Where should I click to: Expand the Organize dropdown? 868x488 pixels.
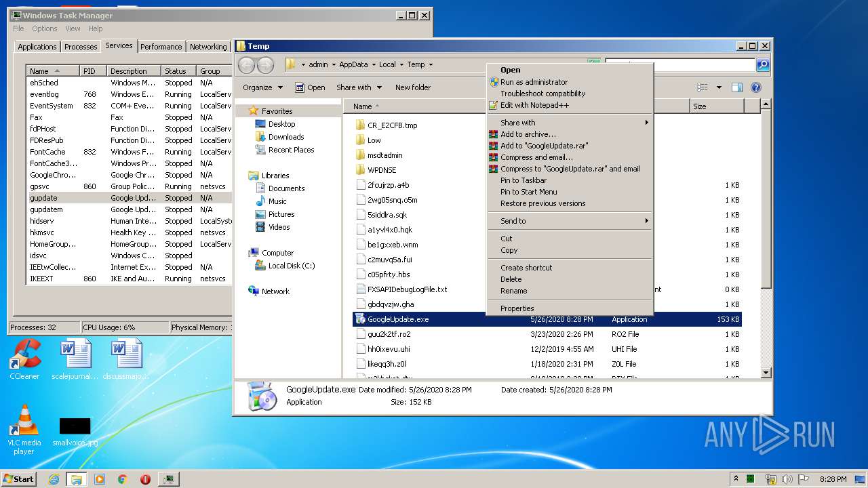coord(262,87)
